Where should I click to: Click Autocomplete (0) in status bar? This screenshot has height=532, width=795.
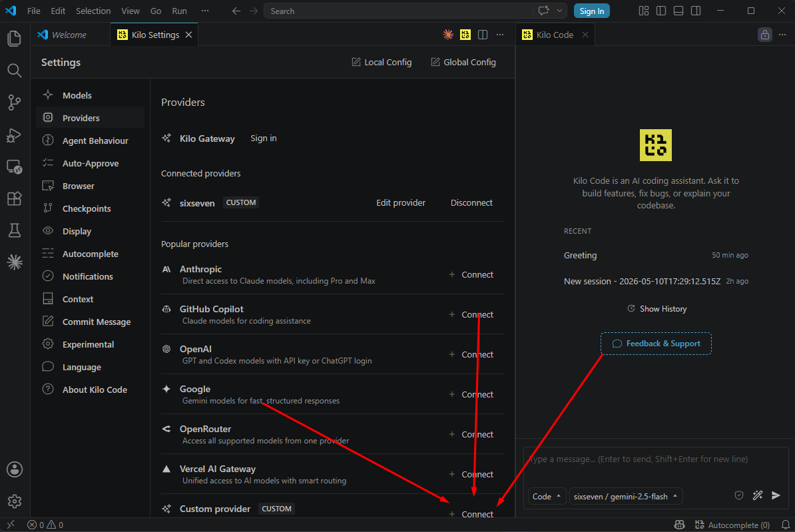732,525
